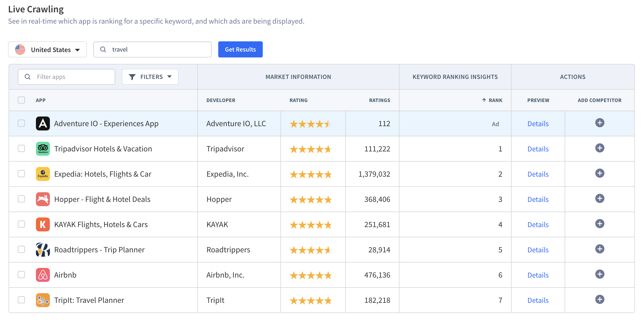Click Roadtrippers - Trip Planner name
Image resolution: width=644 pixels, height=320 pixels.
point(99,250)
